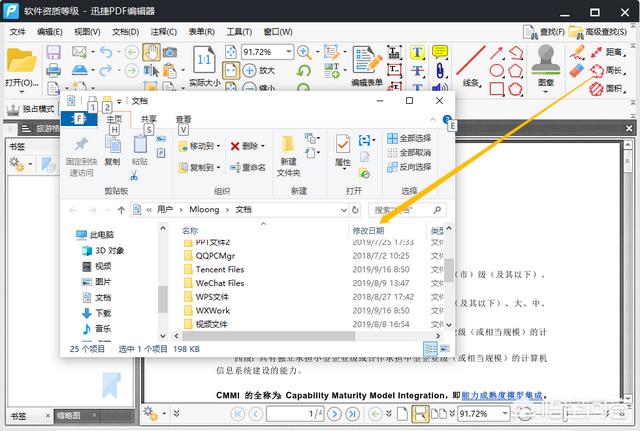Click 全部选择 select all option

point(407,138)
